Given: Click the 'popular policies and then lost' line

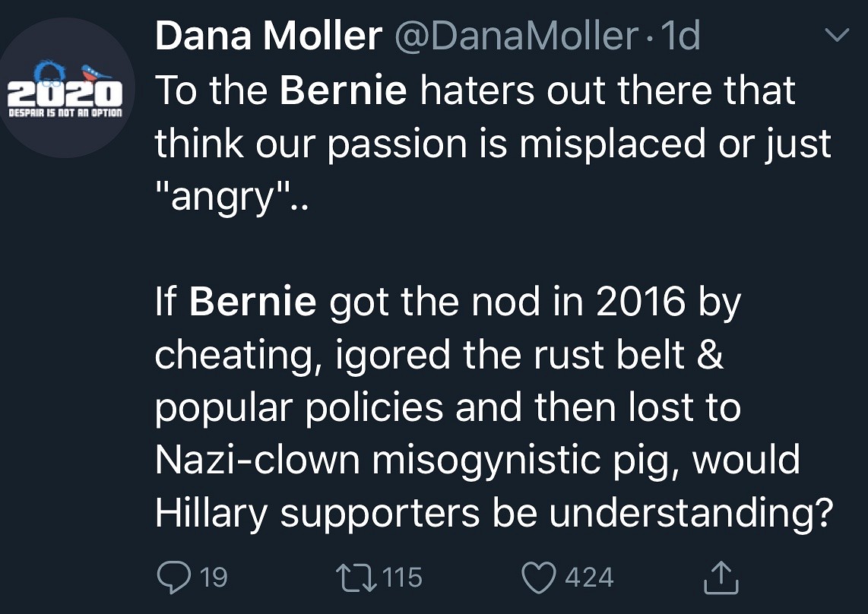Looking at the screenshot, I should tap(447, 407).
